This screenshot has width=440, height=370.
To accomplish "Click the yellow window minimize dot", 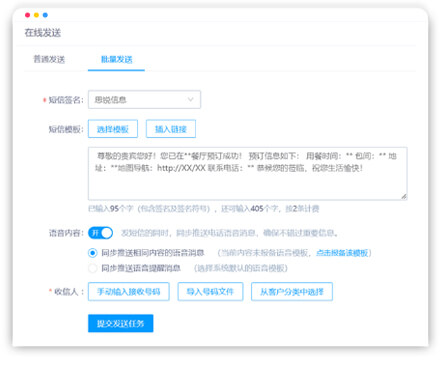I will [x=36, y=15].
